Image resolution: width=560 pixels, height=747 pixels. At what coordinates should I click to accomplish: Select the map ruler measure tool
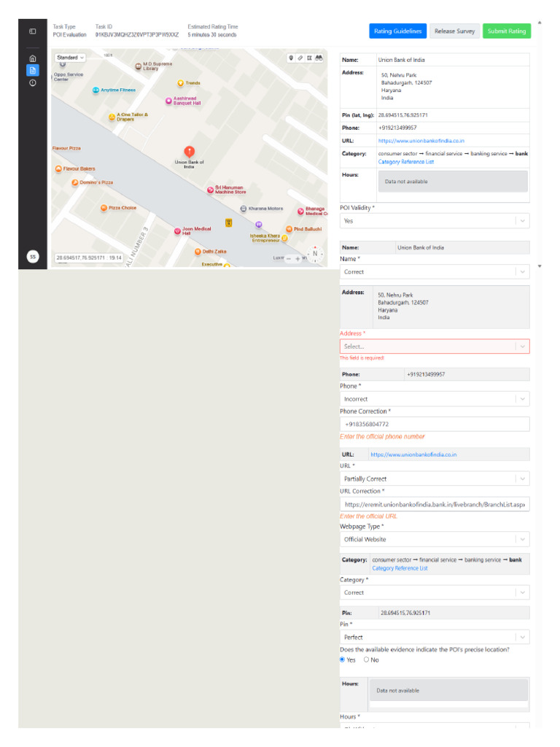[x=300, y=58]
